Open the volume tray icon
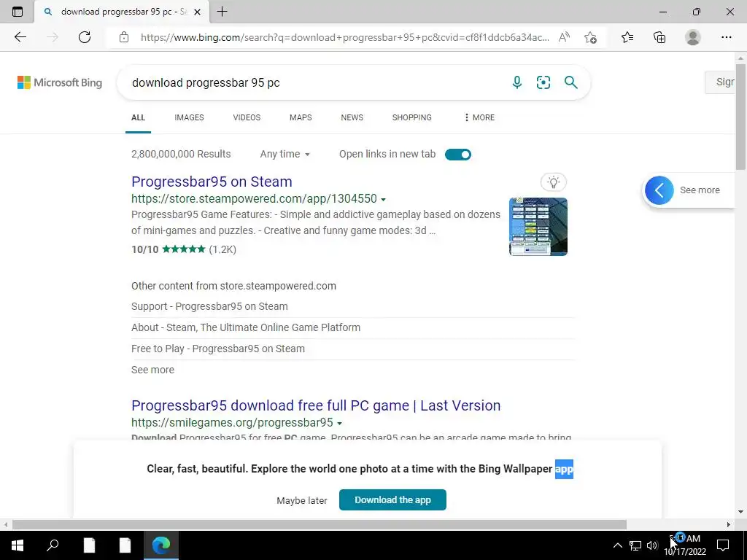Screen dimensions: 747x560 (x=652, y=545)
